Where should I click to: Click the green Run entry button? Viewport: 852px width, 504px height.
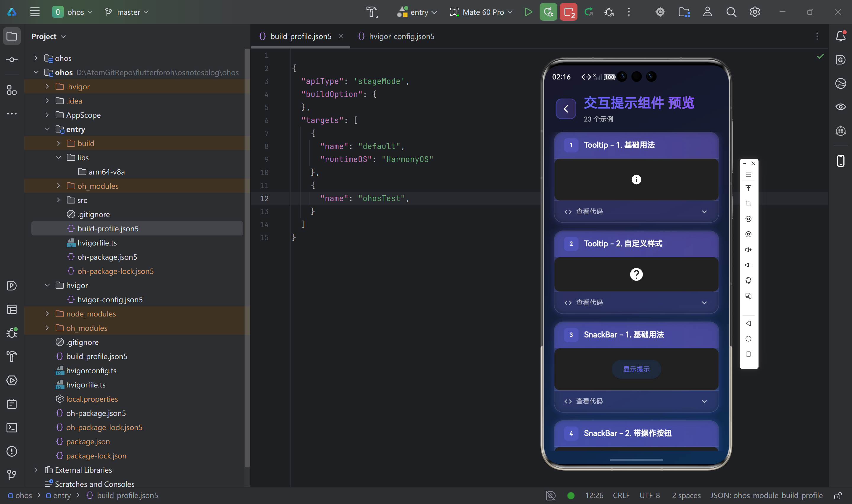tap(528, 12)
